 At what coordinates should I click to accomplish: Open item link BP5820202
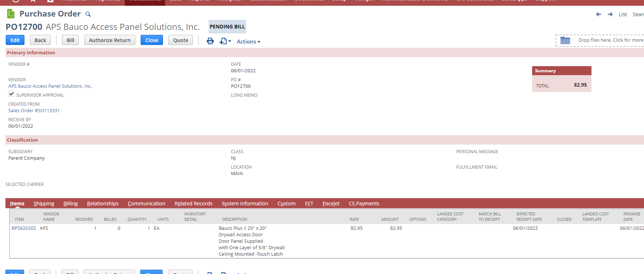click(x=24, y=228)
